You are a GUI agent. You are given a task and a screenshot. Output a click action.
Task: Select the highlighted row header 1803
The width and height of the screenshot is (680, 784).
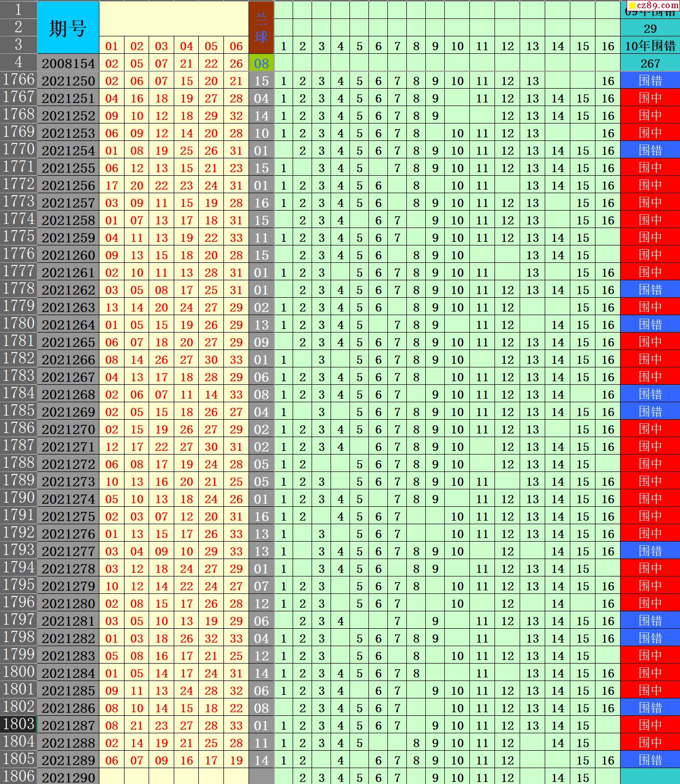pos(18,725)
